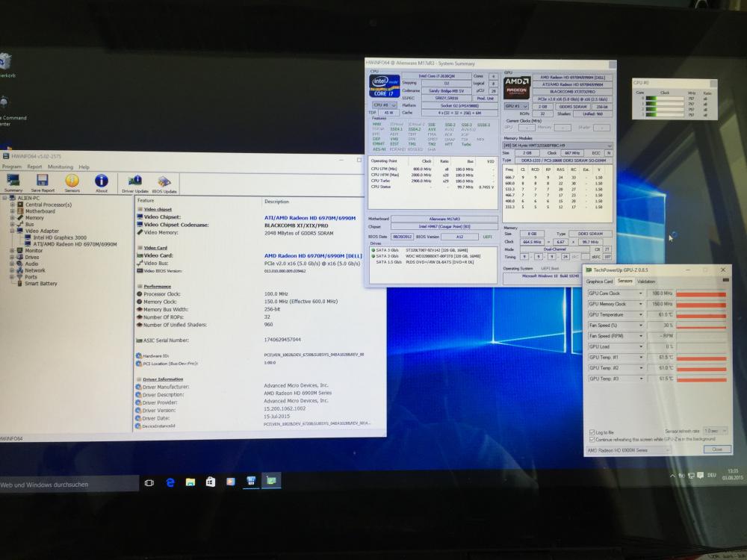Open the Monitoring menu in HWiNFO64
Image resolution: width=747 pixels, height=560 pixels.
[x=61, y=167]
